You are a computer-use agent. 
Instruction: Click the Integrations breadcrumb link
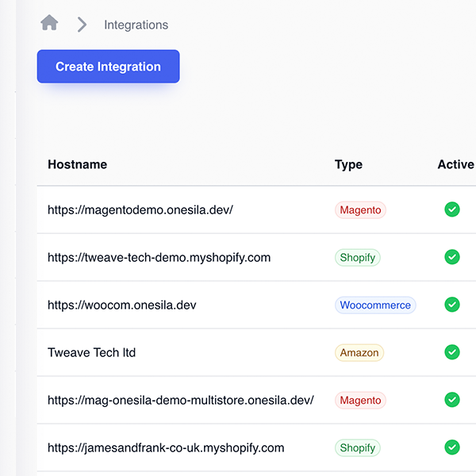click(136, 25)
